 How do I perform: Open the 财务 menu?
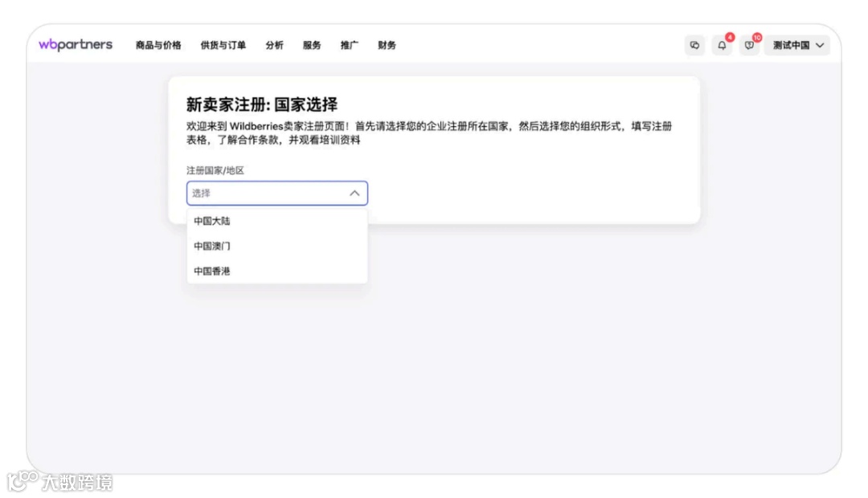point(387,45)
